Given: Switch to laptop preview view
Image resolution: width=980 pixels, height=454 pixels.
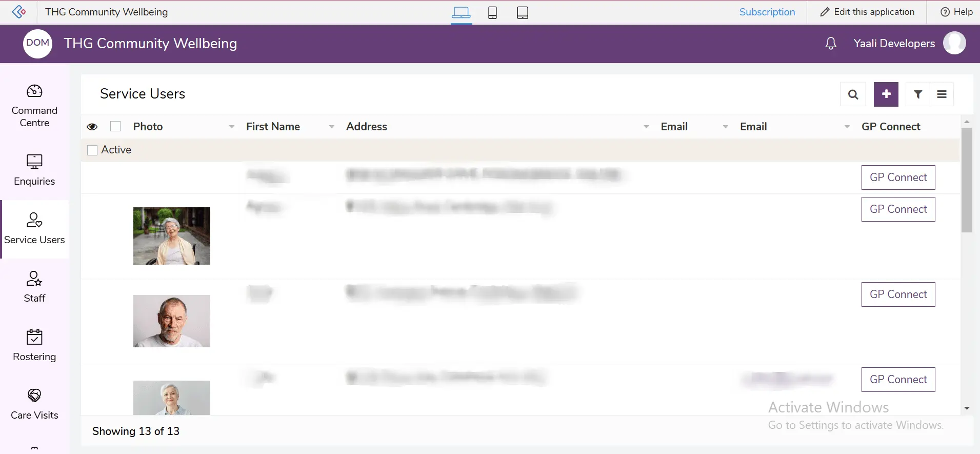Looking at the screenshot, I should [461, 12].
